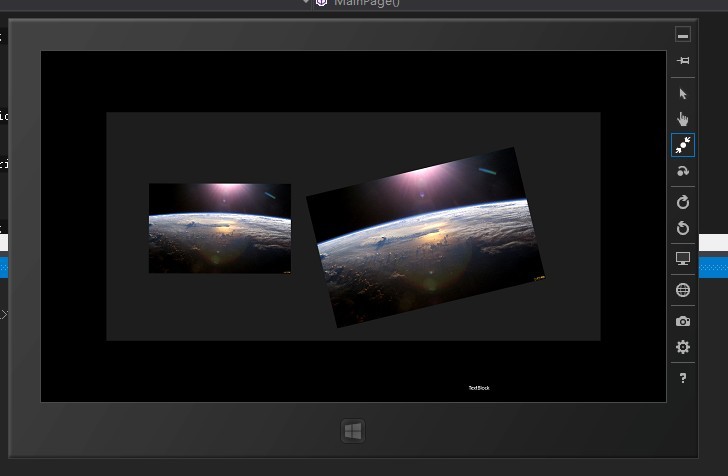
Task: Open change resolution monitor icon
Action: click(682, 259)
